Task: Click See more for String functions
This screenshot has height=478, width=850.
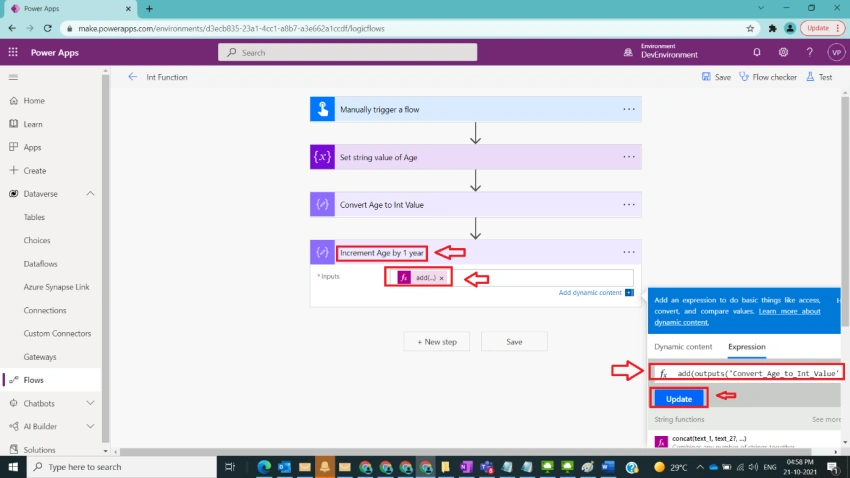Action: [826, 419]
